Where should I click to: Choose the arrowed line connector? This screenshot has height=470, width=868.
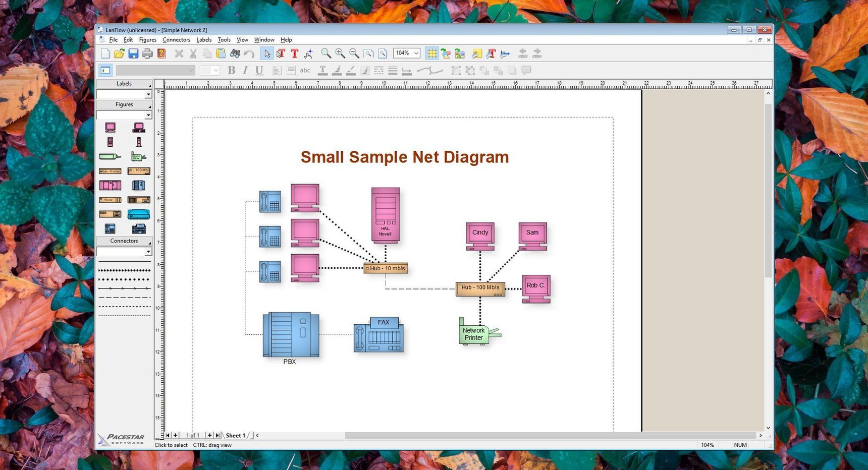pyautogui.click(x=124, y=288)
